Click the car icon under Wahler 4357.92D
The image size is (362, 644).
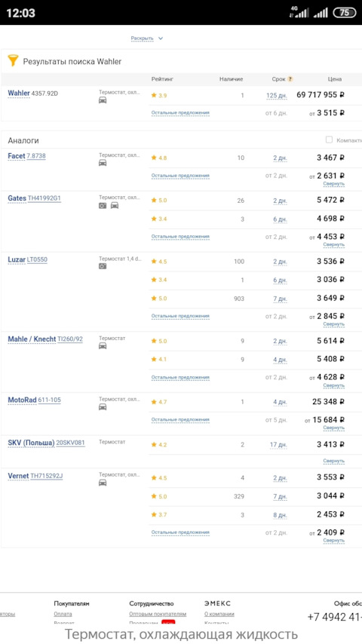click(103, 100)
